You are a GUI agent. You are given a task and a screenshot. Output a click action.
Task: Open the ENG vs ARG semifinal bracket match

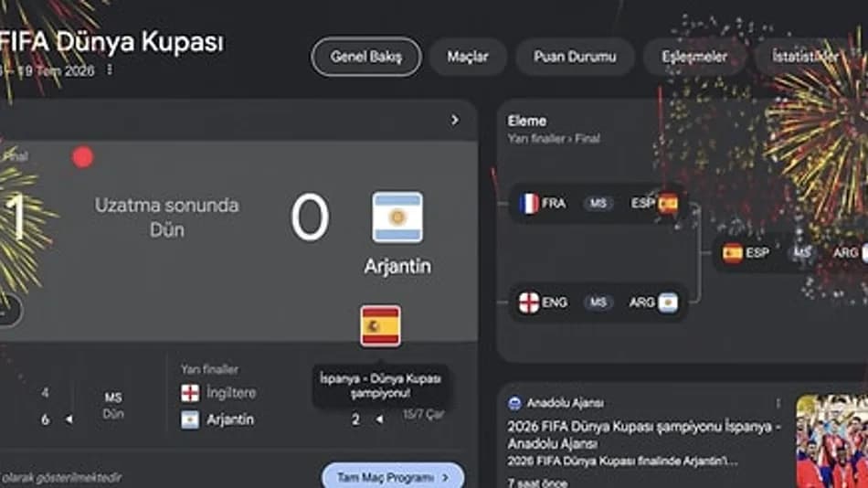pos(598,302)
